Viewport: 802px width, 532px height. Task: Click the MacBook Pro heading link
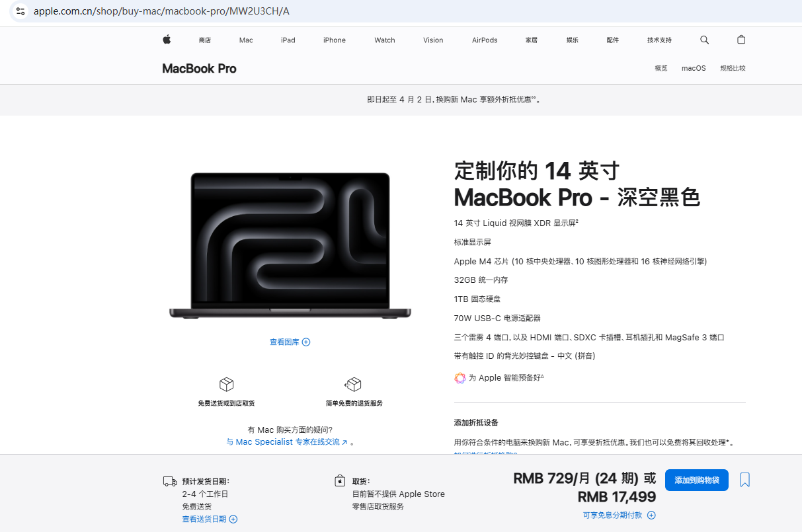(x=199, y=69)
